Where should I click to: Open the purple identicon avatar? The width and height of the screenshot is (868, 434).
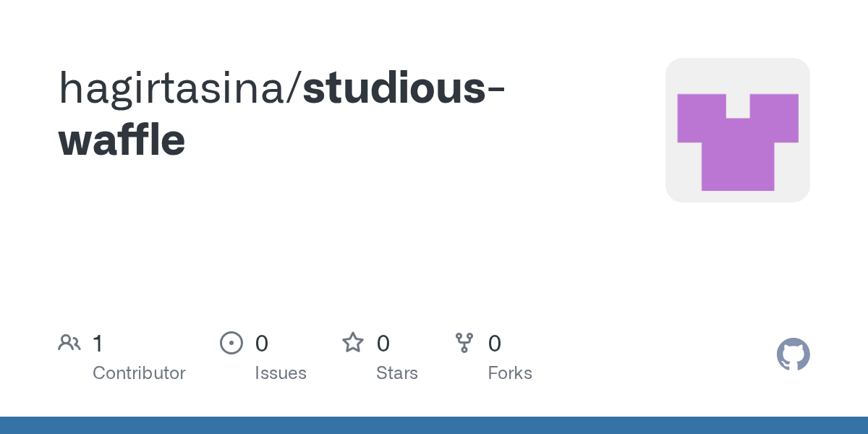click(x=738, y=130)
